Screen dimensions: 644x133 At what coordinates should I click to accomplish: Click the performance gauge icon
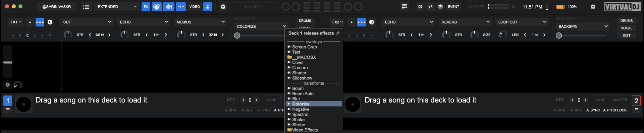point(157,7)
